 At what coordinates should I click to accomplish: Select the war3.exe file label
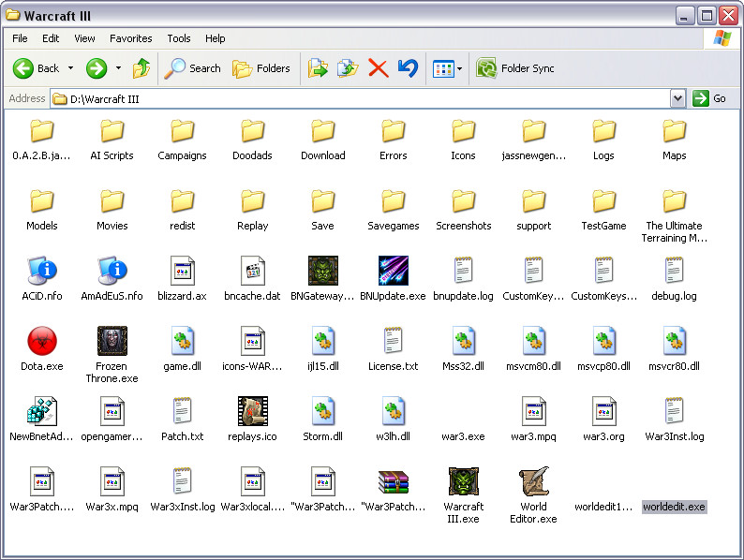pos(463,436)
